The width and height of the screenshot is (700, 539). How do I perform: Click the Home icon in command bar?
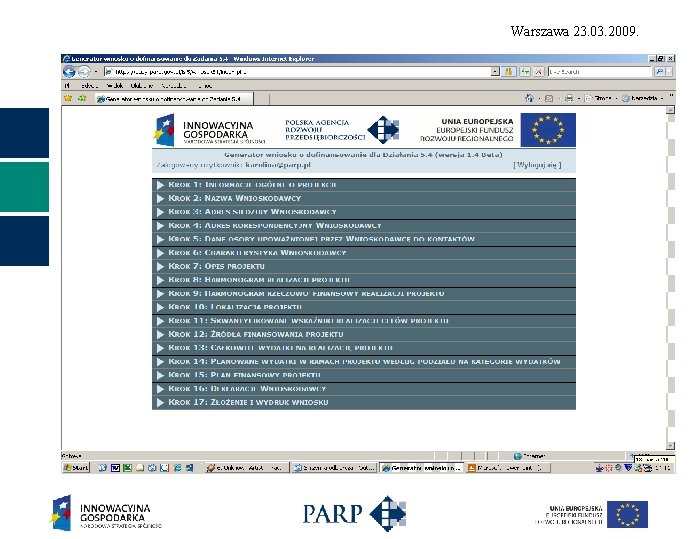[x=529, y=98]
